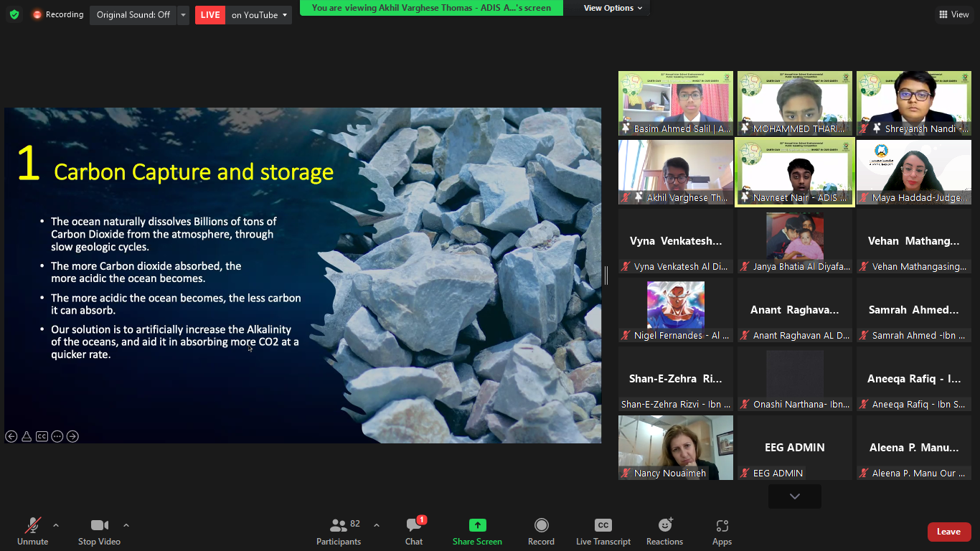The height and width of the screenshot is (551, 980).
Task: Select Nancy Nouaimeh's video thumbnail
Action: tap(676, 447)
